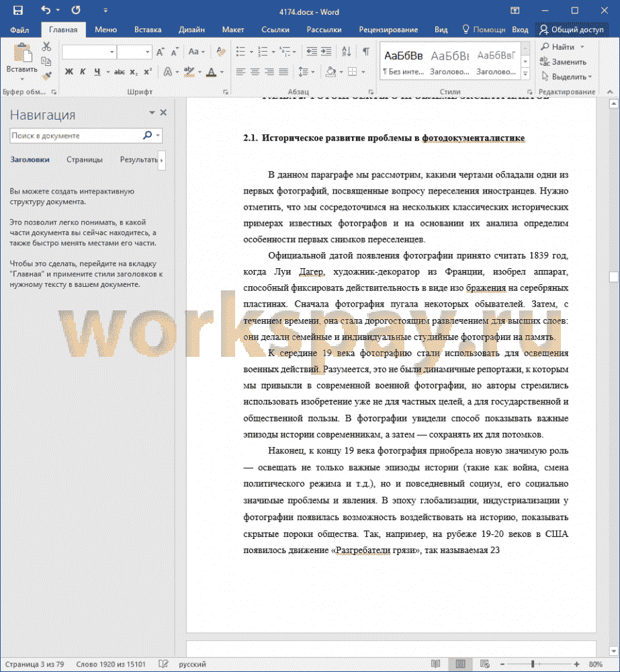
Task: Undo the last action
Action: tap(46, 10)
